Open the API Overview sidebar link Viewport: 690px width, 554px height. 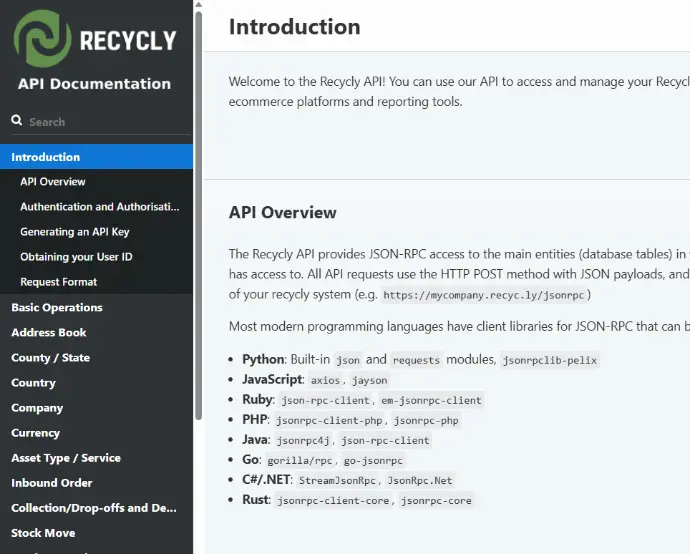point(53,182)
